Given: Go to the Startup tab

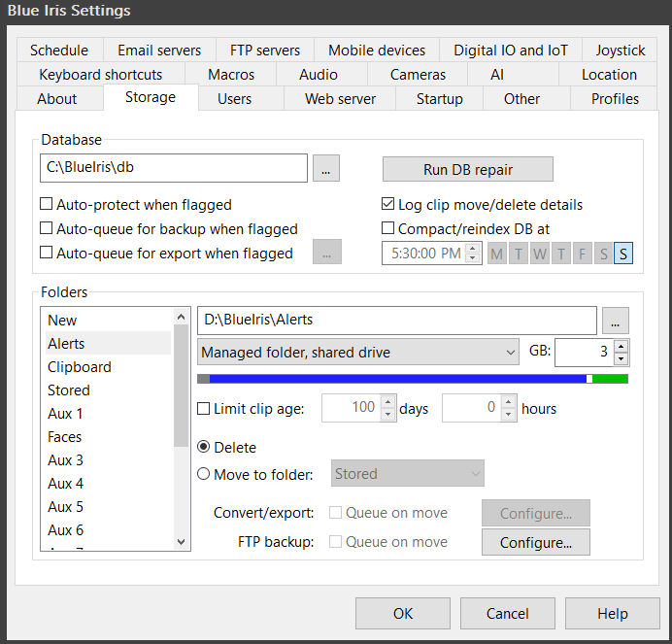Looking at the screenshot, I should pos(440,99).
